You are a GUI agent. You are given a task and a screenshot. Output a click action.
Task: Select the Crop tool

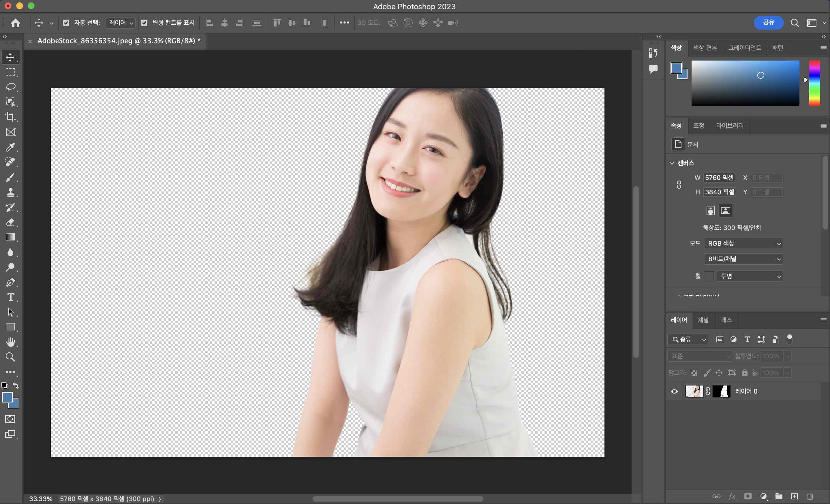[x=10, y=117]
